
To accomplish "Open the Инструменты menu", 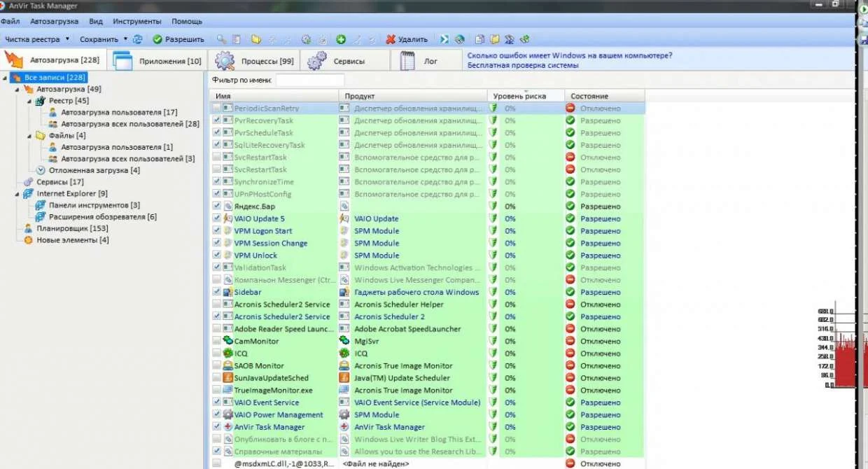I will click(x=136, y=22).
